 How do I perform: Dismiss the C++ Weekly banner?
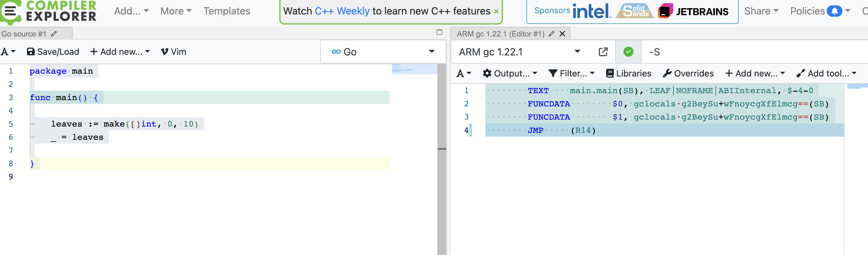pyautogui.click(x=496, y=12)
